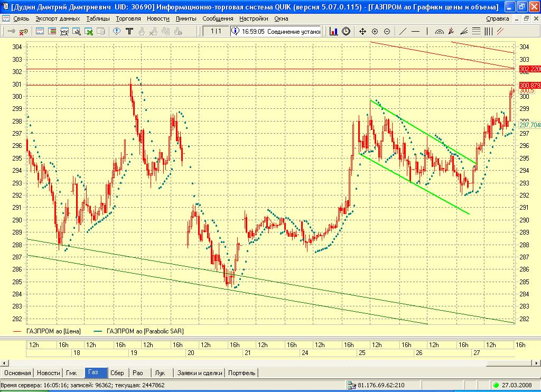Click the ГАЗПРОМ ао [Цена] legend label
Viewport: 541px width, 392px height.
pyautogui.click(x=53, y=331)
